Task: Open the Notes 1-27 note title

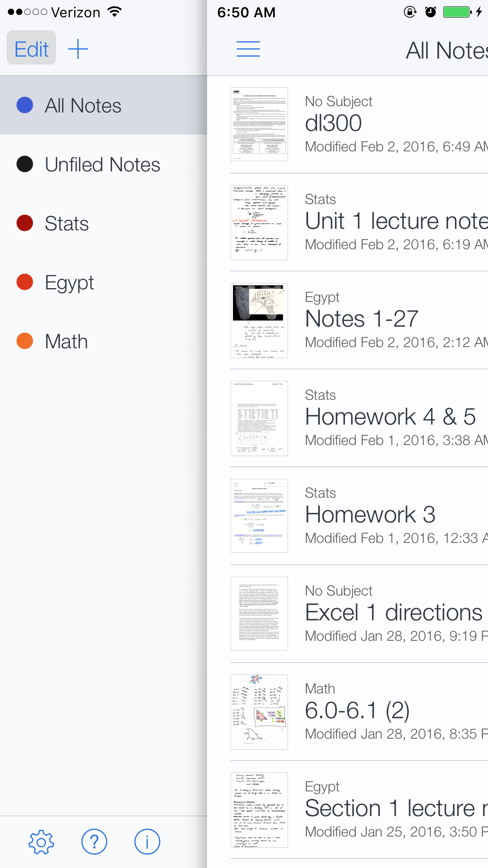Action: tap(362, 318)
